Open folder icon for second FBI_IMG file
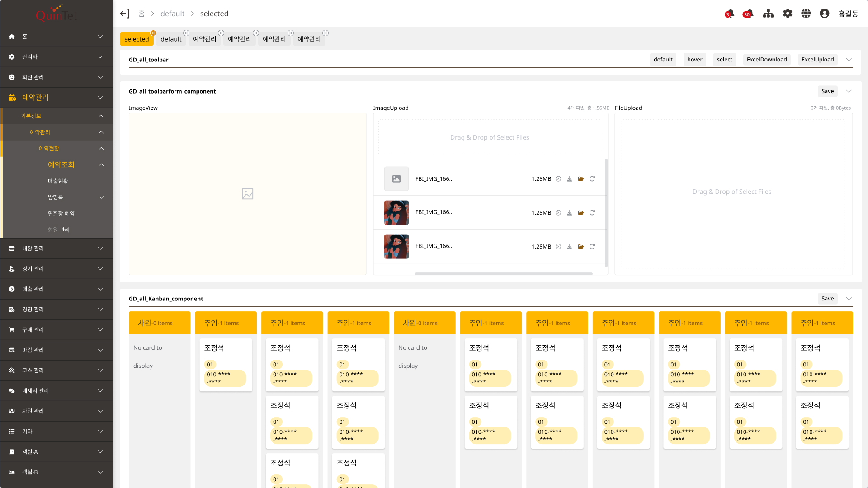Viewport: 868px width, 488px height. pyautogui.click(x=581, y=213)
